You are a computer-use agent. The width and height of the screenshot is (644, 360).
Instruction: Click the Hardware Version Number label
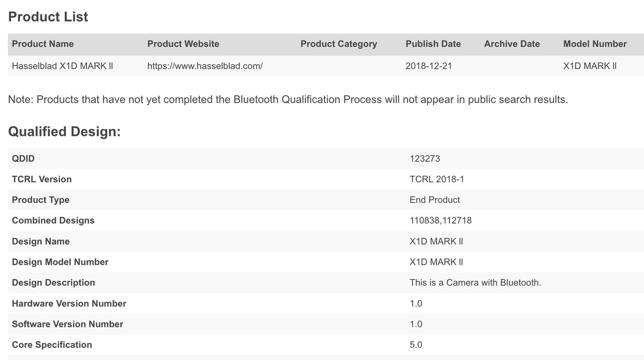tap(69, 304)
